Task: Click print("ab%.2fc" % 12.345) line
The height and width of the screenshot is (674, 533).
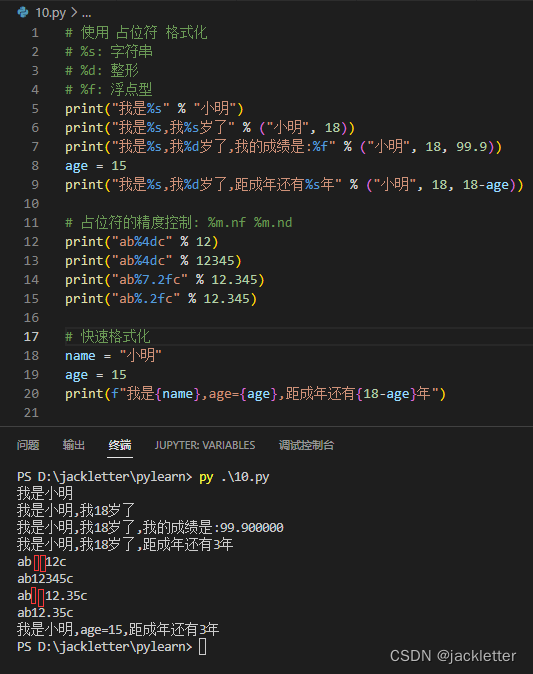Action: [161, 299]
